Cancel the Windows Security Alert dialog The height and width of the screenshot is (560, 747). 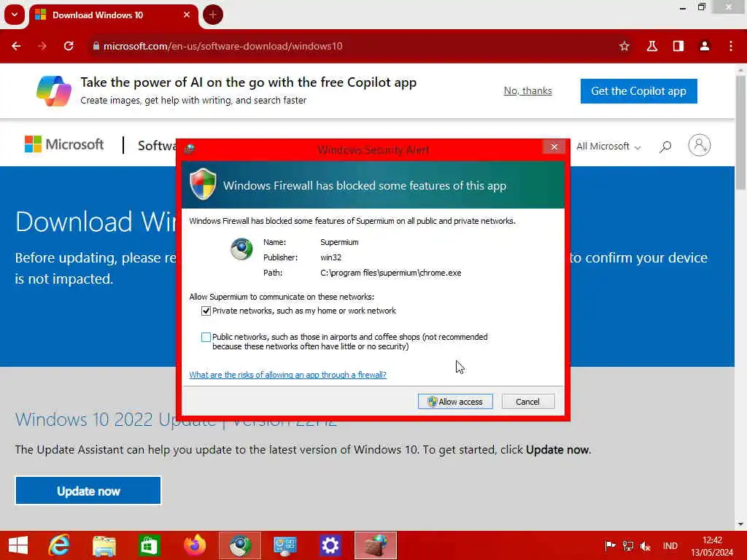coord(527,402)
